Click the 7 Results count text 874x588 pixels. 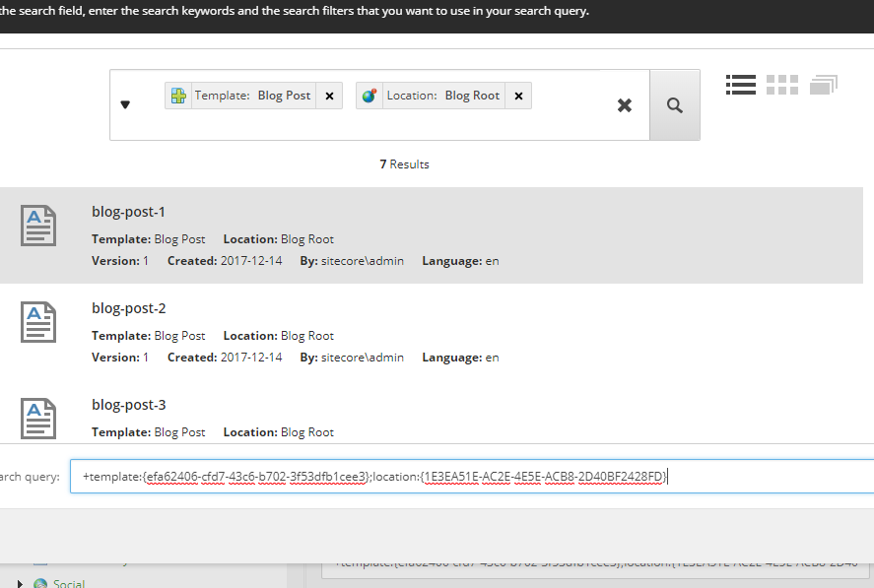[404, 164]
